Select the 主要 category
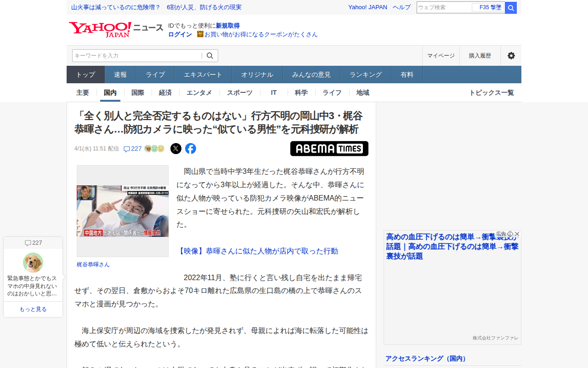 (x=83, y=92)
